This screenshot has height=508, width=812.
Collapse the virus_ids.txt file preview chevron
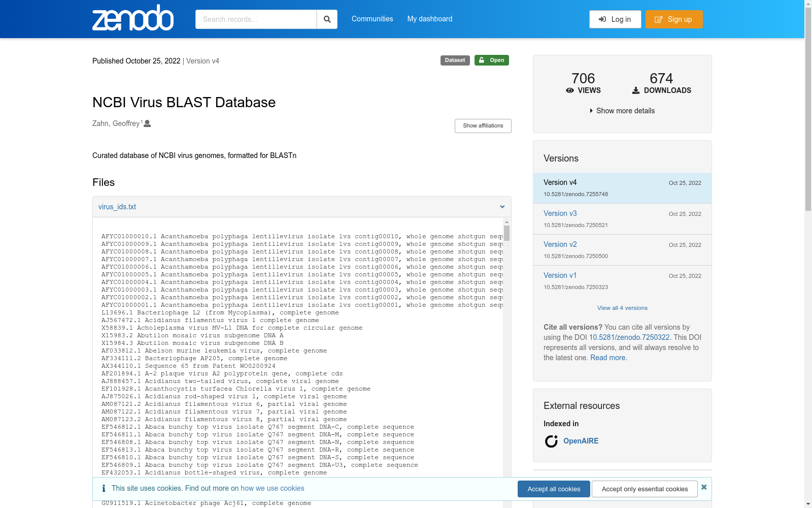[502, 207]
